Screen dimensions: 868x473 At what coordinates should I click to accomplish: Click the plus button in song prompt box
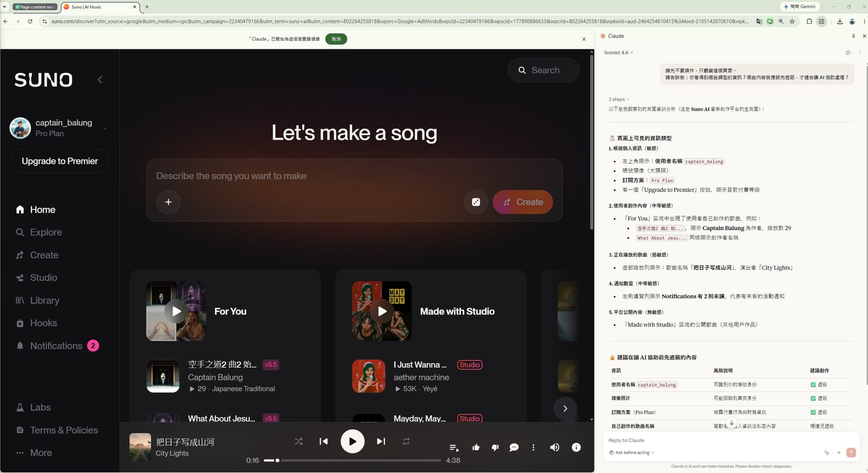pyautogui.click(x=168, y=202)
